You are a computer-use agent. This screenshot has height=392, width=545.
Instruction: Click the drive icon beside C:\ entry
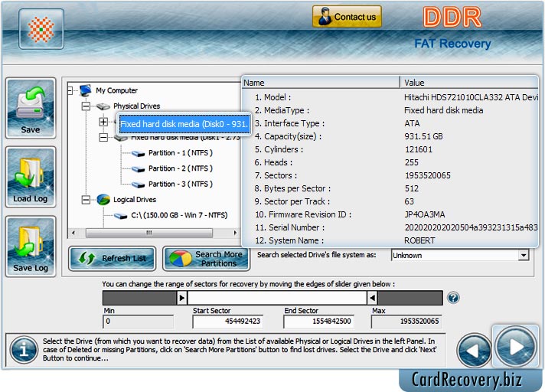click(121, 216)
